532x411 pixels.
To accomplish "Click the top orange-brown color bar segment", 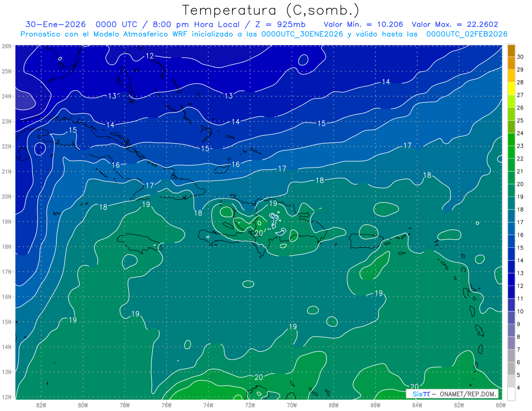I will (x=511, y=50).
